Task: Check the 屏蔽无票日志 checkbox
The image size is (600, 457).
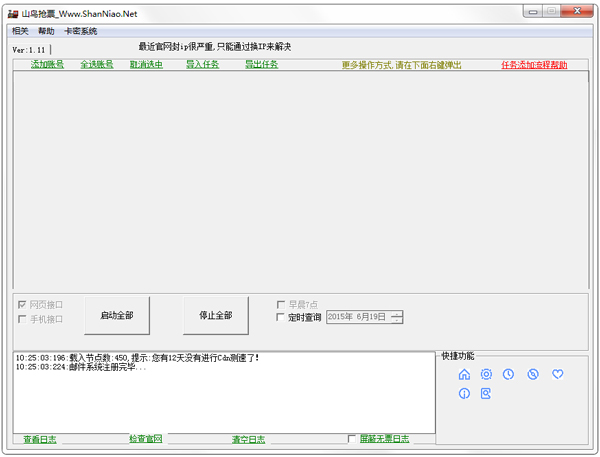Action: pos(352,439)
